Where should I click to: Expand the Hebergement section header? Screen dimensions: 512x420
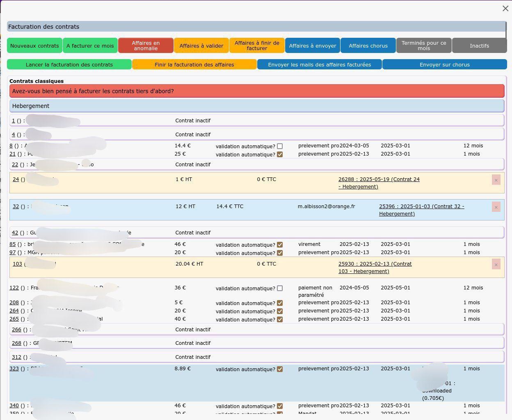[256, 106]
